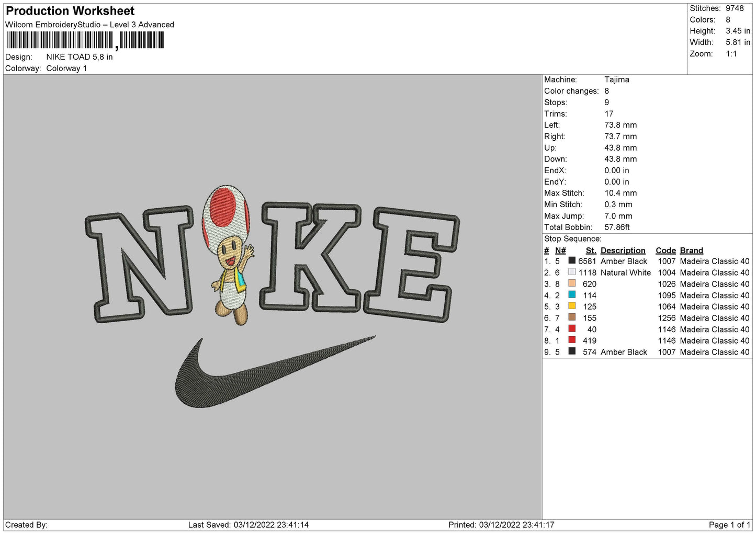756x534 pixels.
Task: Select the stitch count 620
Action: (590, 284)
